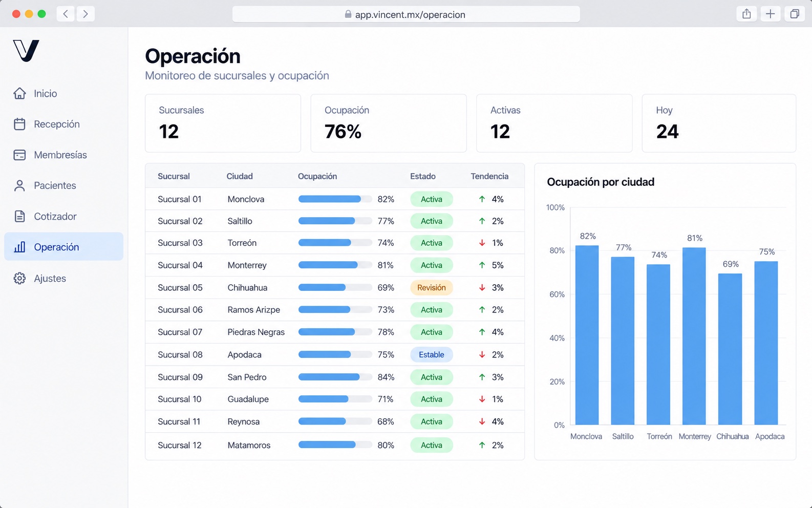Click the 81% value for Sucursal 04

[x=386, y=265]
